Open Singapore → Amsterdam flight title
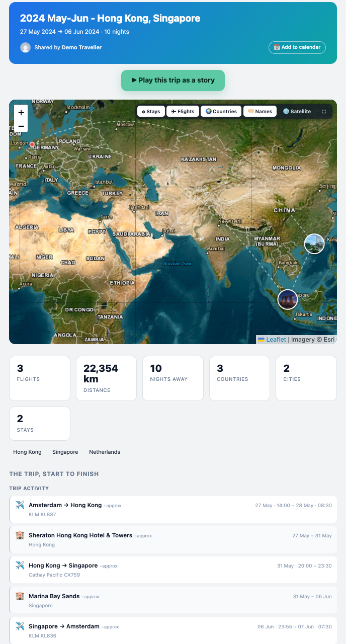 click(x=64, y=626)
